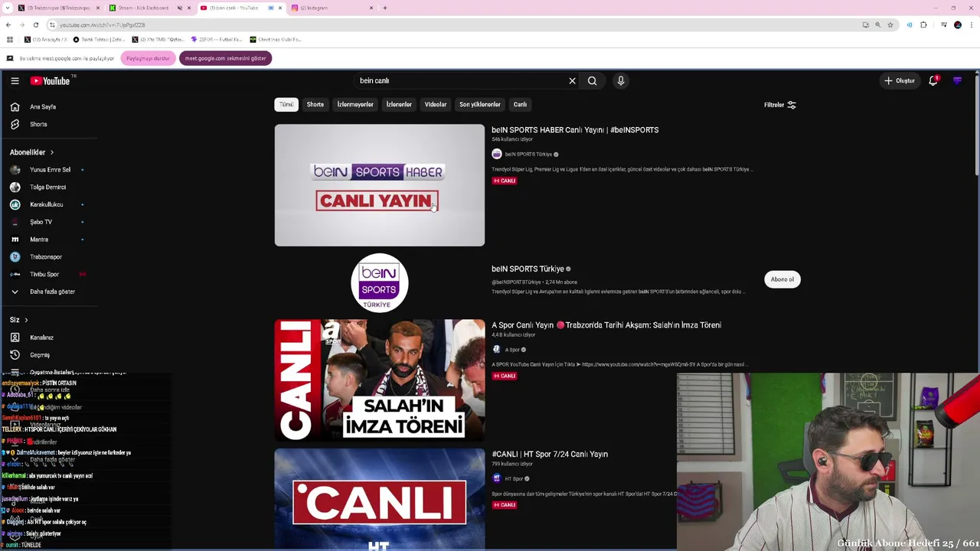Click the Oluştur create button
The width and height of the screenshot is (980, 551).
click(x=900, y=80)
